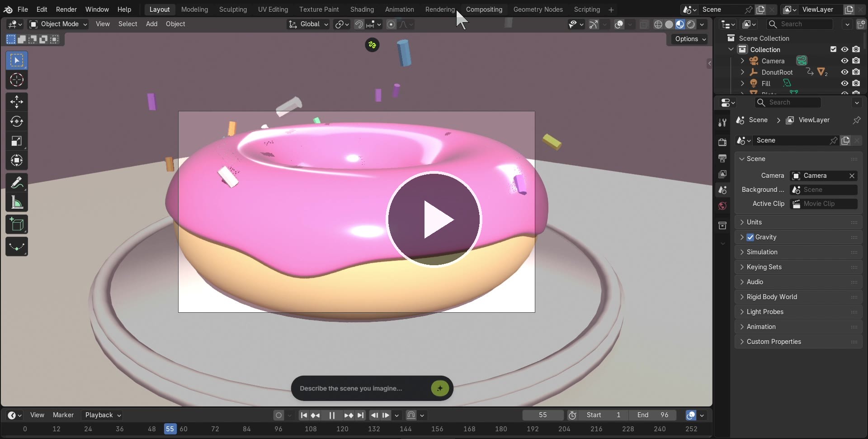Expand the DonutRoot tree item
The image size is (868, 439).
click(742, 72)
